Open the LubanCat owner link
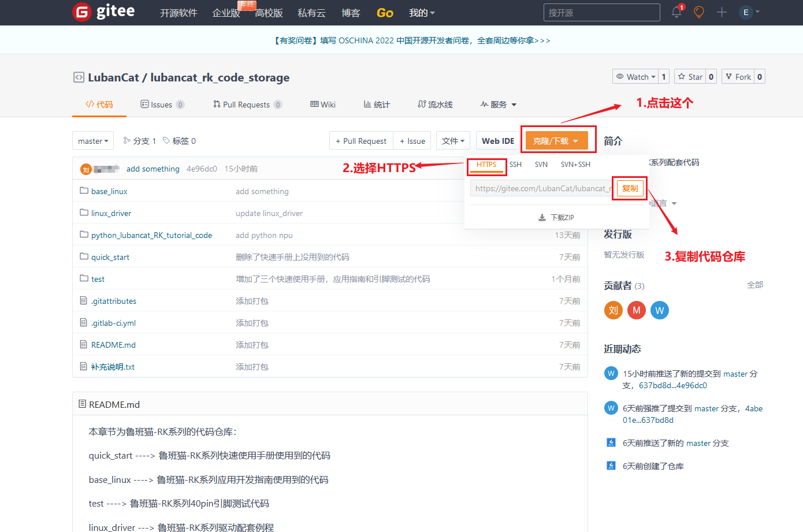 pyautogui.click(x=113, y=77)
